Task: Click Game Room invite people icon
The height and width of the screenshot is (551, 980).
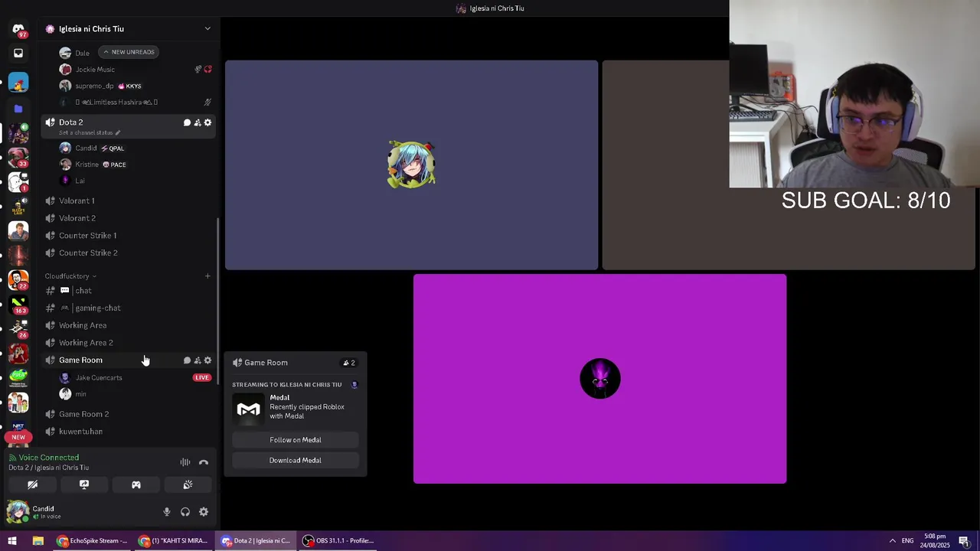Action: [x=198, y=360]
